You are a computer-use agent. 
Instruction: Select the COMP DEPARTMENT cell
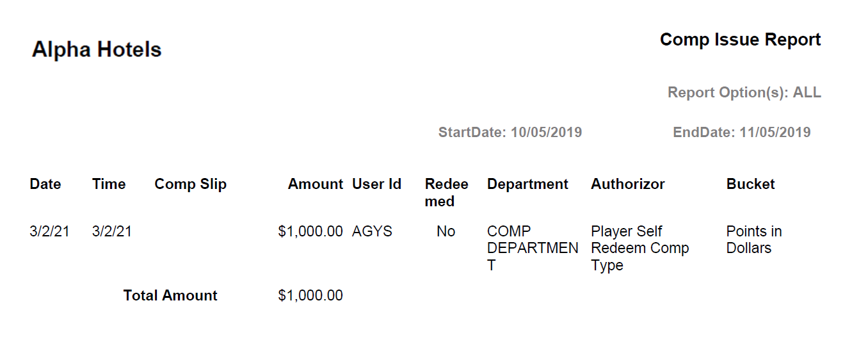pyautogui.click(x=532, y=248)
